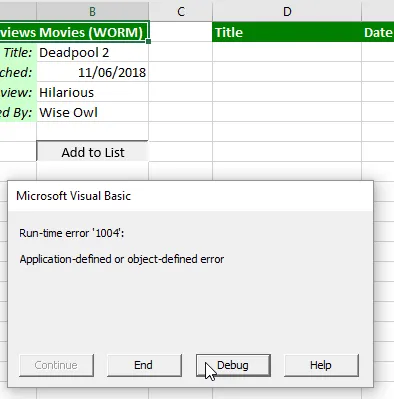Select column C header
The image size is (394, 399).
(x=180, y=11)
